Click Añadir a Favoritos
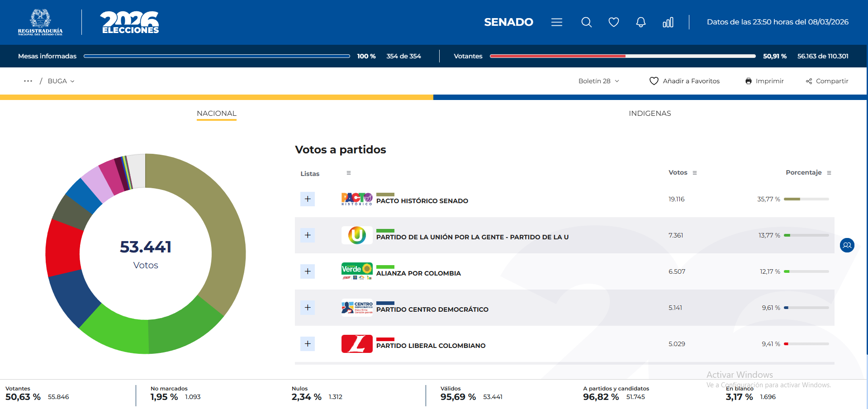Viewport: 868px width, 409px height. tap(684, 81)
